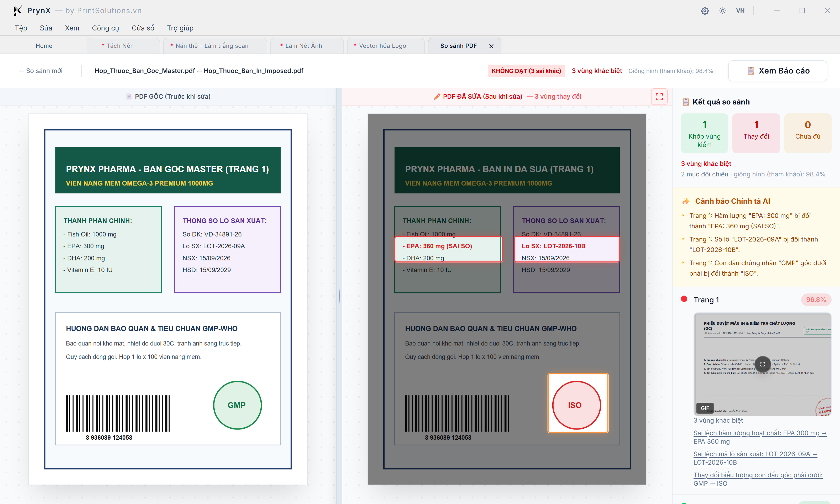Click the highlighted Lo SX LOT-2026-10B region
840x504 pixels.
567,249
